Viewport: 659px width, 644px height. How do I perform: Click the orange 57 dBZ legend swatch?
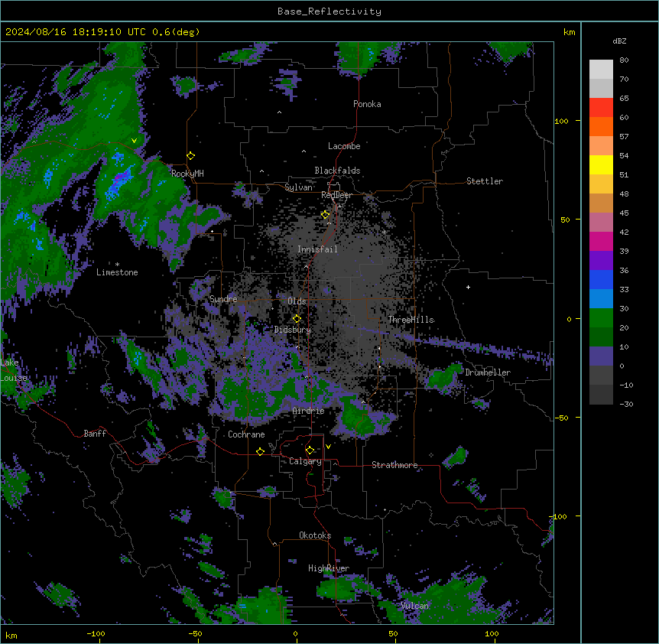601,126
